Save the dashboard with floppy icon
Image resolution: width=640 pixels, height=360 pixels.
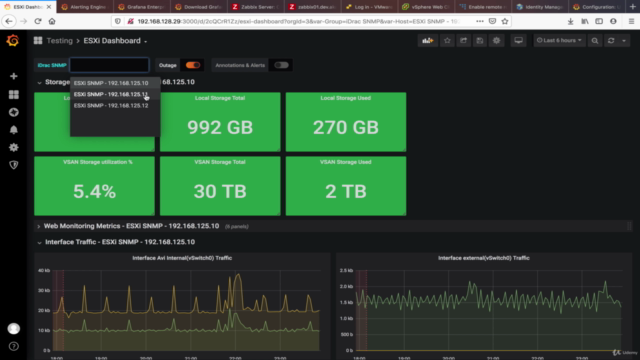[480, 40]
